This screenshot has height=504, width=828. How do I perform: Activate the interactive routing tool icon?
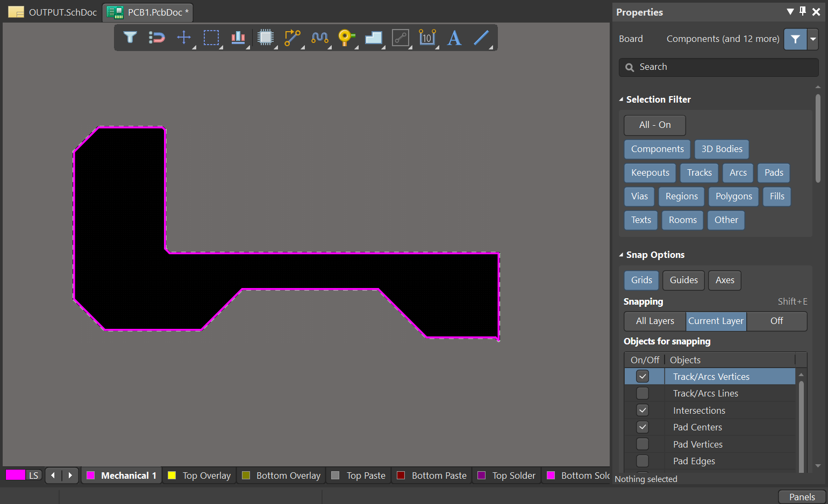pos(292,38)
